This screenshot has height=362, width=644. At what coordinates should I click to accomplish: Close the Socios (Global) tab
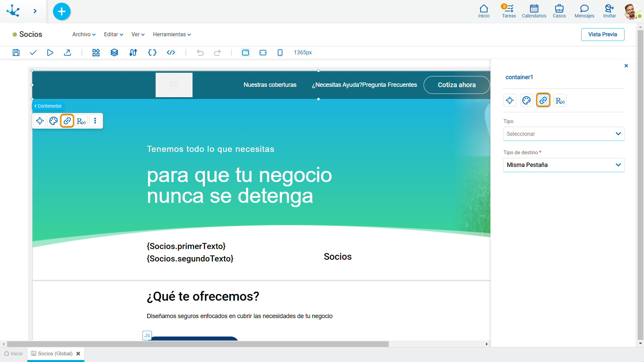point(78,354)
